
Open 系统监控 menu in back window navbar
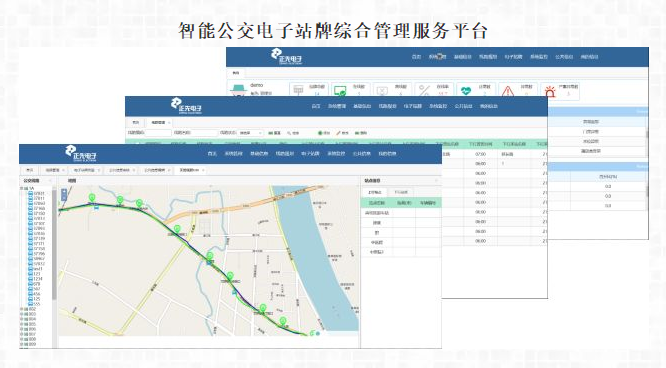[x=539, y=57]
